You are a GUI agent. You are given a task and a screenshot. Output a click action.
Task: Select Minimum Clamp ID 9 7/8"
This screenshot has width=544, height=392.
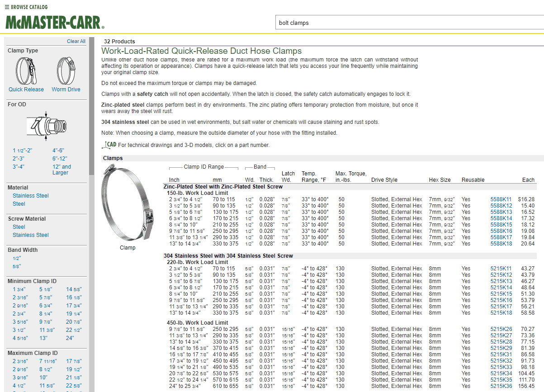coord(46,322)
